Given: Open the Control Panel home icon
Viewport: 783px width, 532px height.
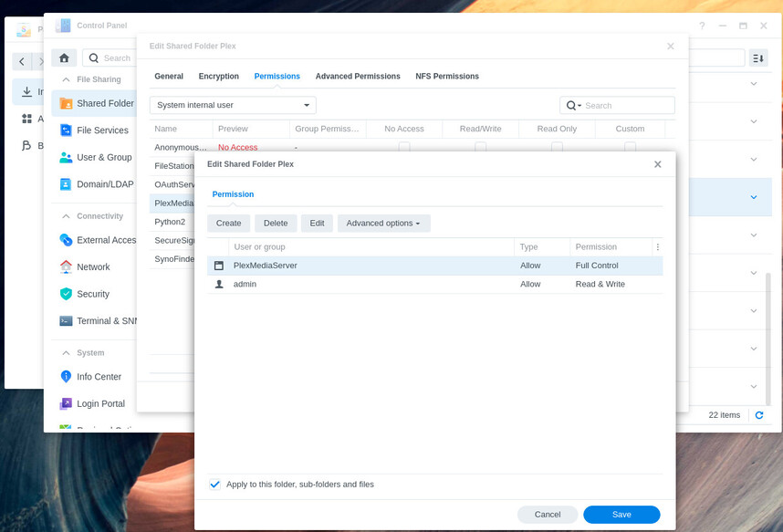Looking at the screenshot, I should (x=64, y=58).
